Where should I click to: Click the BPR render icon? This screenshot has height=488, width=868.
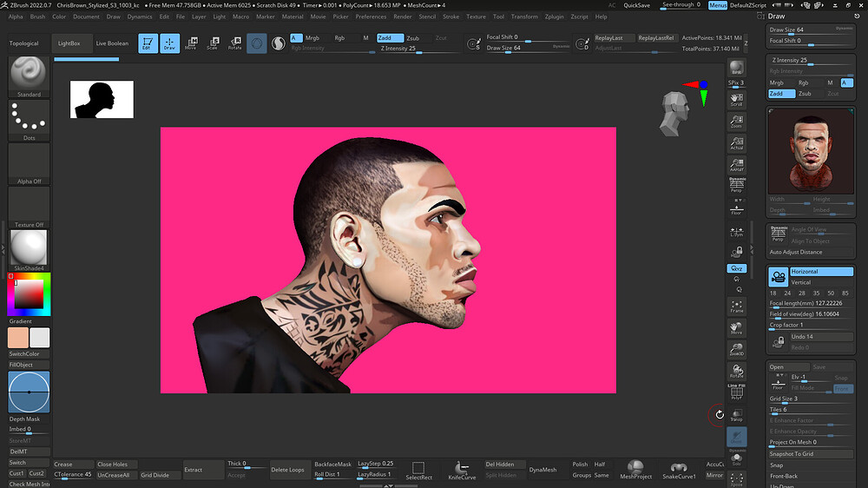(x=736, y=68)
